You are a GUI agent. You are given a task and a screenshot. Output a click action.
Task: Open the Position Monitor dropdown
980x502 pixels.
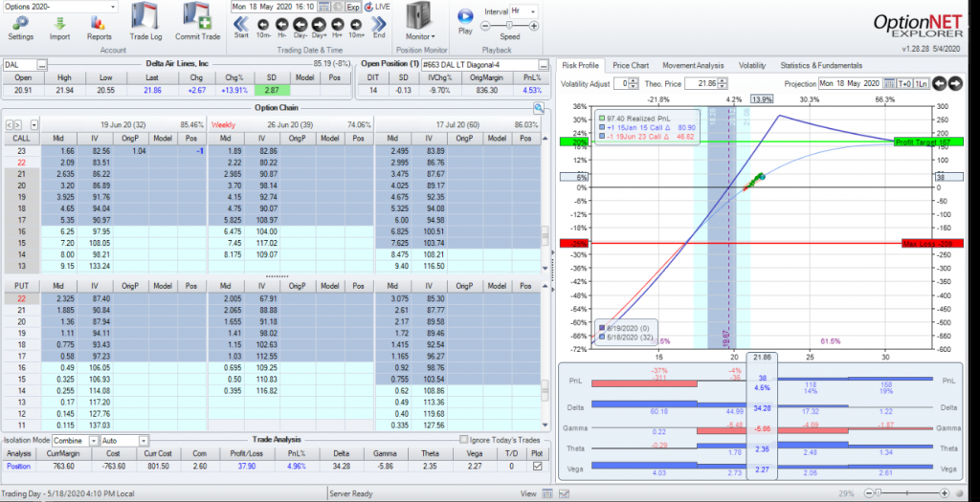pyautogui.click(x=420, y=37)
